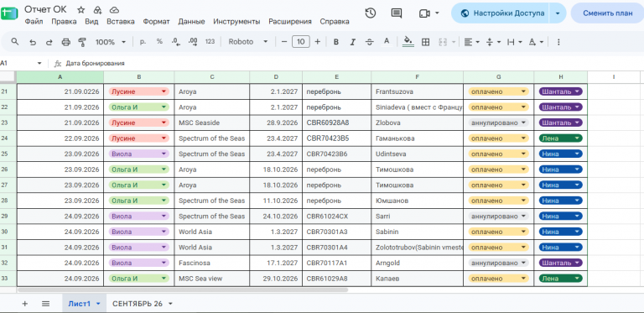
Task: Switch to the СЕНТЯБРЬ 26 sheet tab
Action: (x=142, y=304)
